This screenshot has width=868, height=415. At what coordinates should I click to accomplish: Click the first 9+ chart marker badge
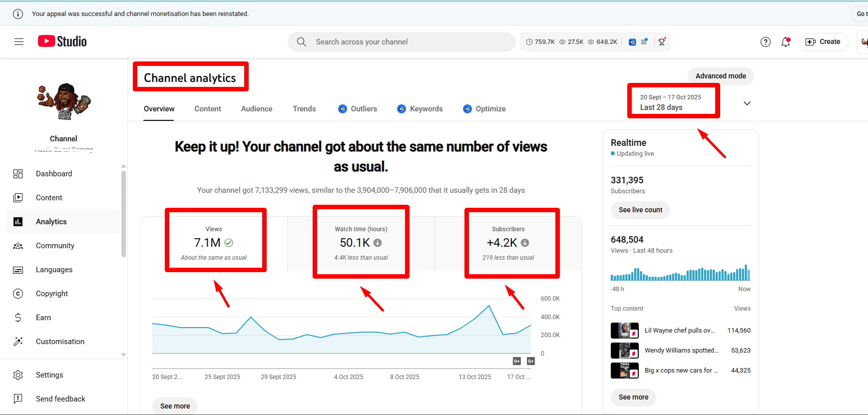point(517,361)
